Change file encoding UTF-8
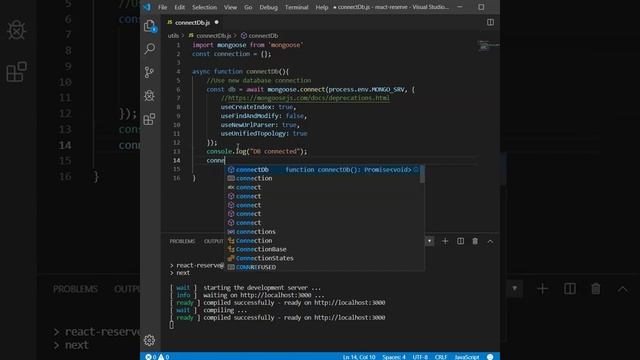The image size is (640, 360). pos(420,357)
